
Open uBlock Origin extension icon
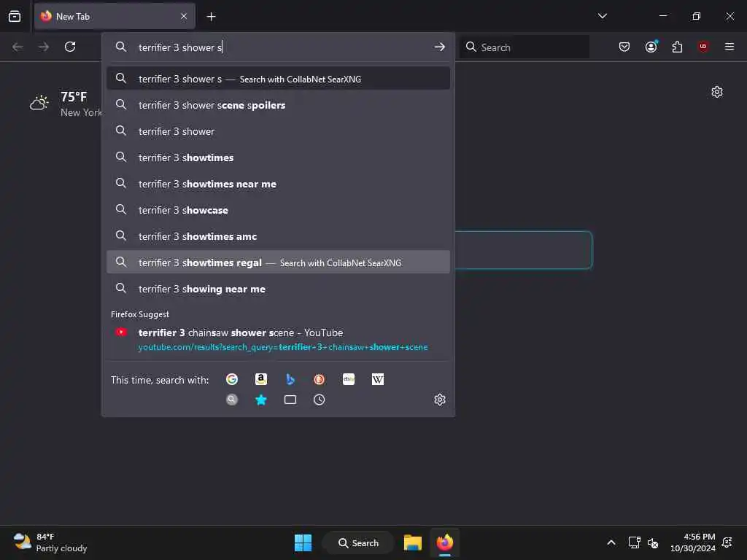pyautogui.click(x=703, y=47)
